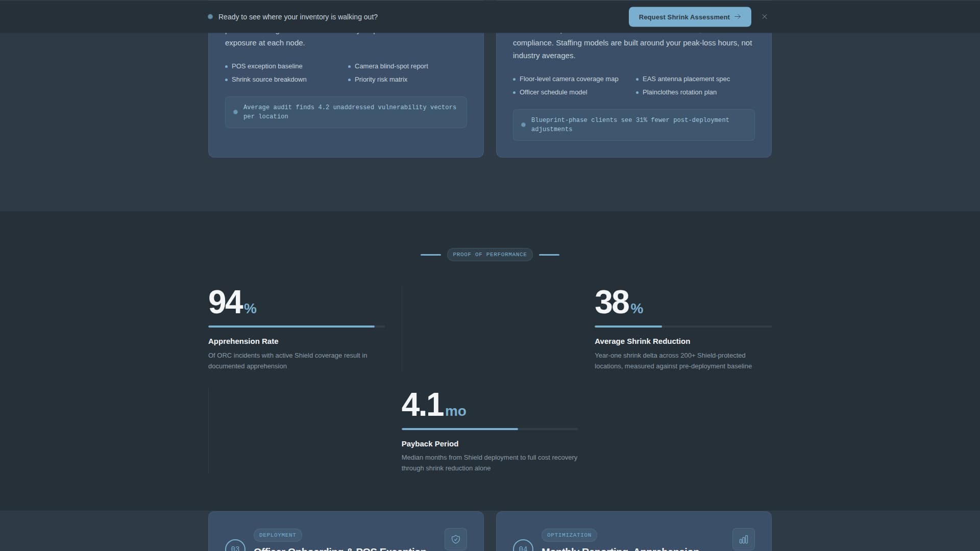This screenshot has width=980, height=551.
Task: Click the Apprehension Rate progress bar
Action: [296, 327]
